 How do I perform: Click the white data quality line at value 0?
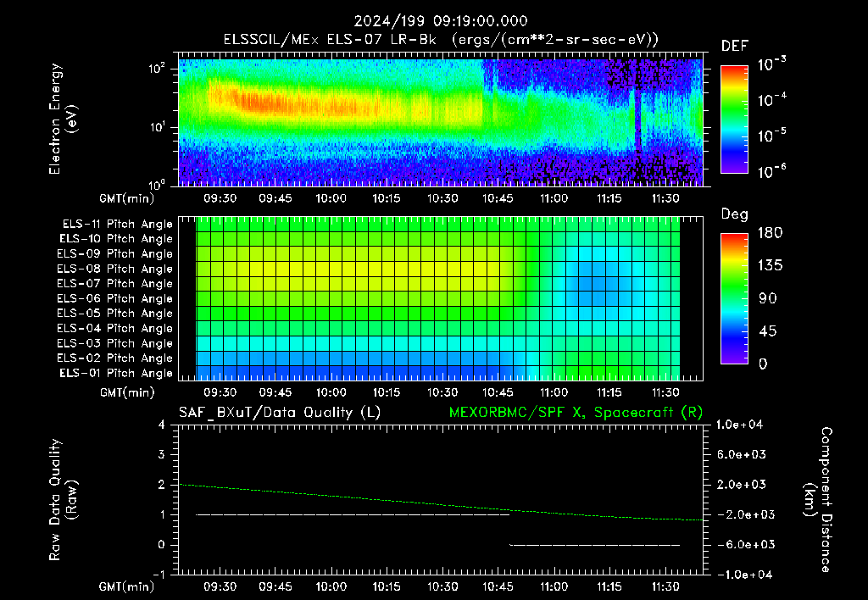pos(594,545)
